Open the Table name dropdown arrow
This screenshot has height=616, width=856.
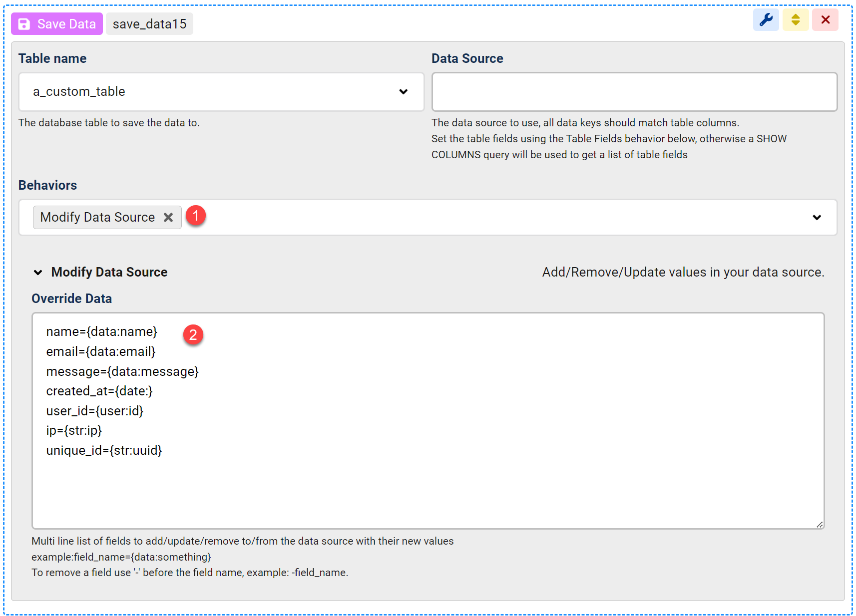pos(403,92)
